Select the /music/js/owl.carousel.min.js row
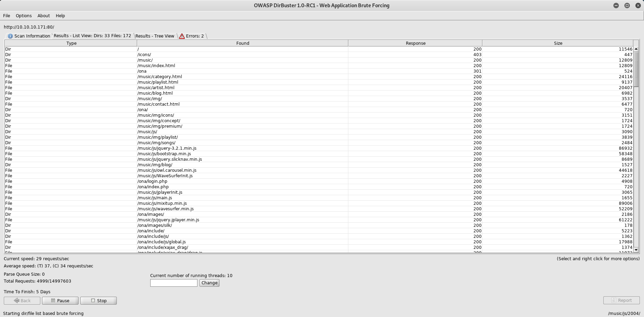Viewport: 644px width, 317px height. (x=319, y=170)
